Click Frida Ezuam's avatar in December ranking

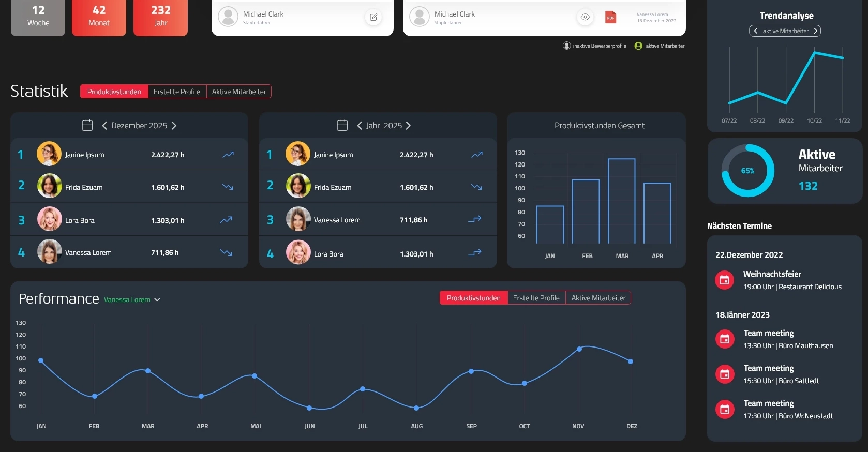click(50, 186)
